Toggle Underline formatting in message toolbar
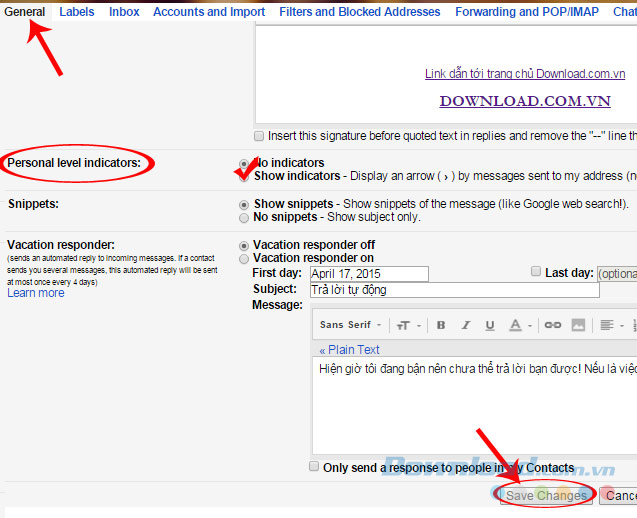The height and width of the screenshot is (518, 637). 490,325
